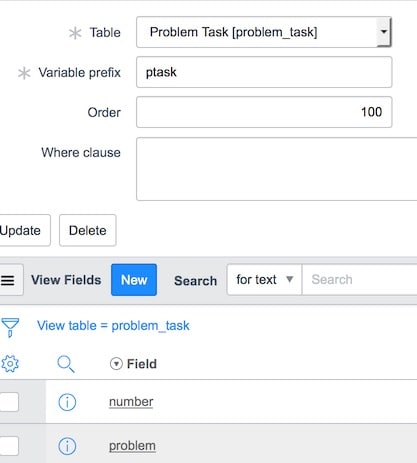Create a New view field
The width and height of the screenshot is (417, 463).
[134, 280]
